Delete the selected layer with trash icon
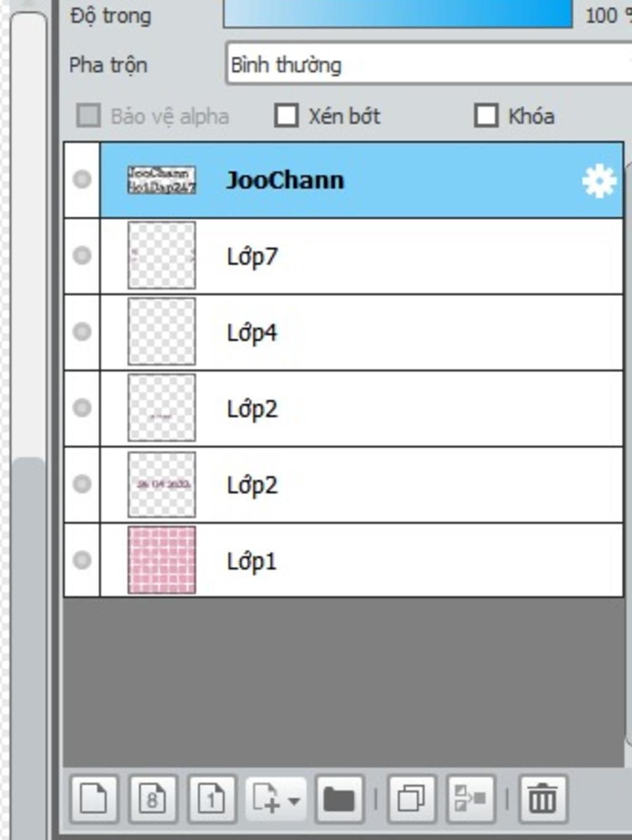Image resolution: width=632 pixels, height=840 pixels. pos(543,799)
